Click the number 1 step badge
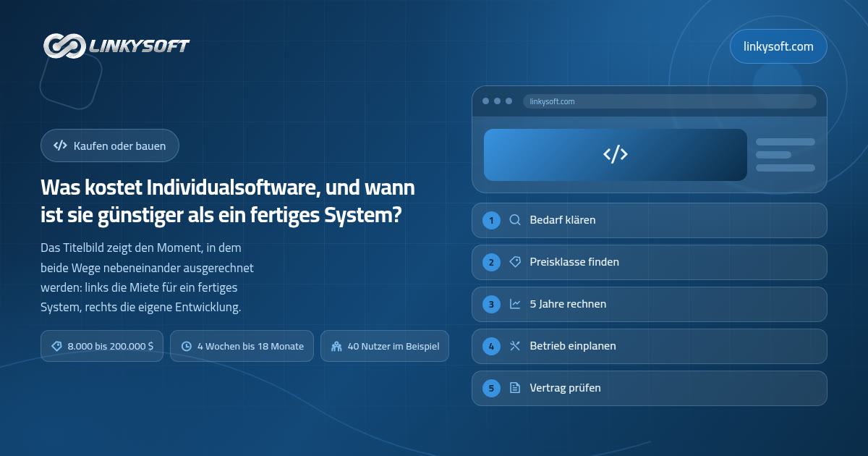The height and width of the screenshot is (456, 868). point(491,220)
